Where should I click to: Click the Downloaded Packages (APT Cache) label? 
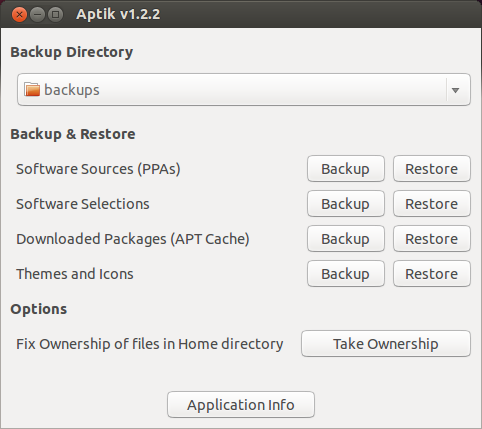(133, 239)
